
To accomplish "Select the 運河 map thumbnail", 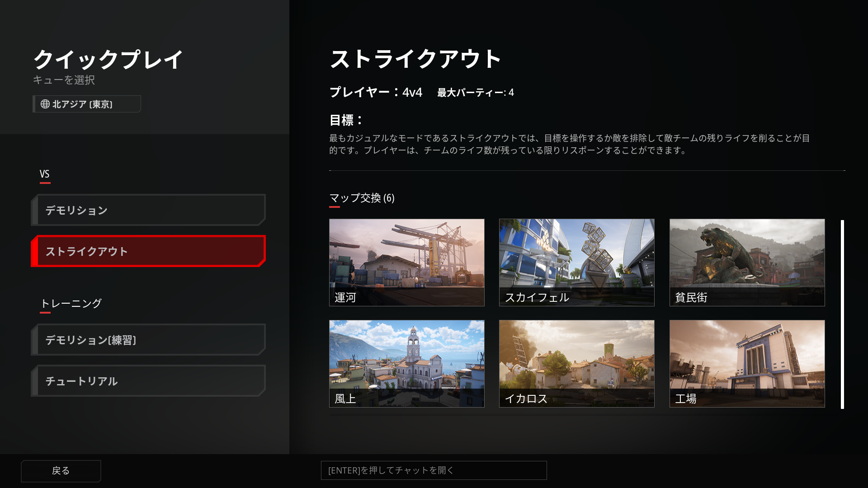I will click(x=406, y=262).
